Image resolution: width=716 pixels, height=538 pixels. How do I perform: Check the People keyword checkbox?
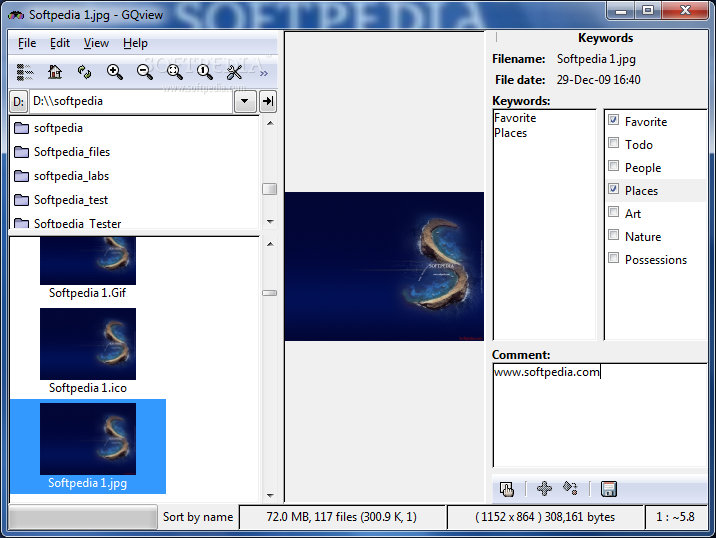click(x=614, y=166)
